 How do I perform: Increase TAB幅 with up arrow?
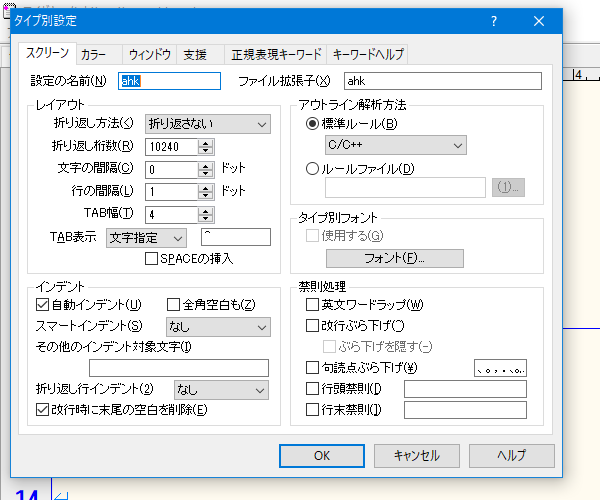206,210
